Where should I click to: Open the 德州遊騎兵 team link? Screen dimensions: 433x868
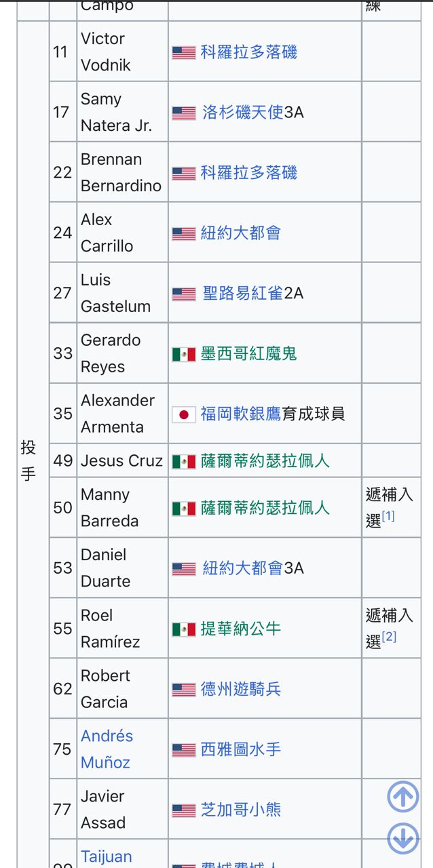[x=240, y=690]
